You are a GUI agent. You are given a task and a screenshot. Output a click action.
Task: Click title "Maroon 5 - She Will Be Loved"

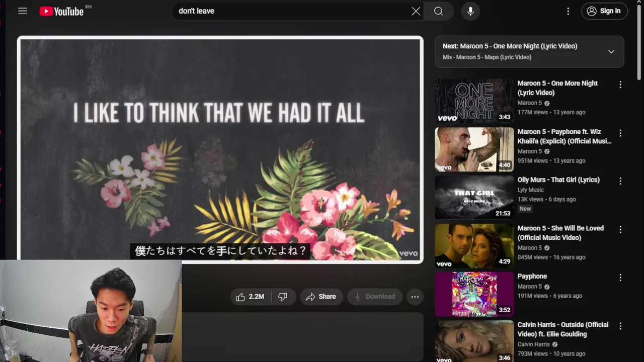(x=560, y=233)
